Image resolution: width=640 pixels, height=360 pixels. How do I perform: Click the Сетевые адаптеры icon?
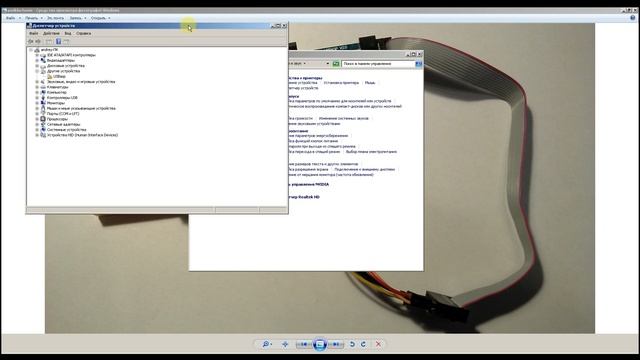43,124
